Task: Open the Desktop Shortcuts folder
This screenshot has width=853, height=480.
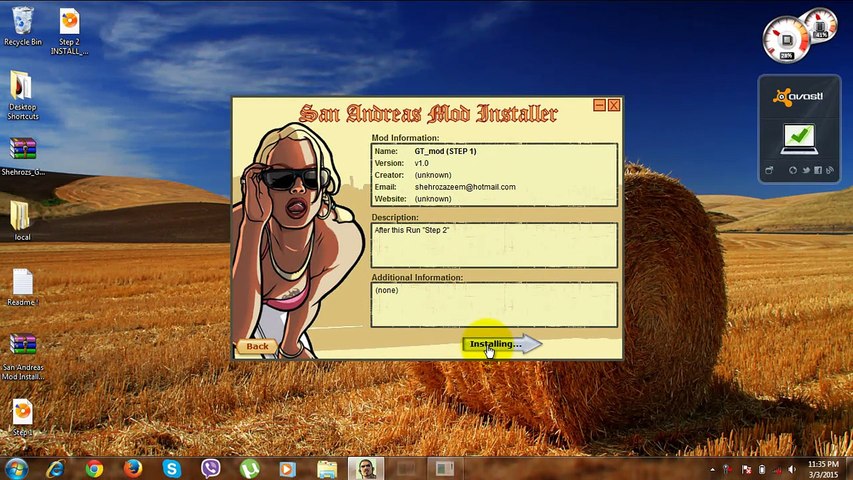Action: click(x=22, y=91)
